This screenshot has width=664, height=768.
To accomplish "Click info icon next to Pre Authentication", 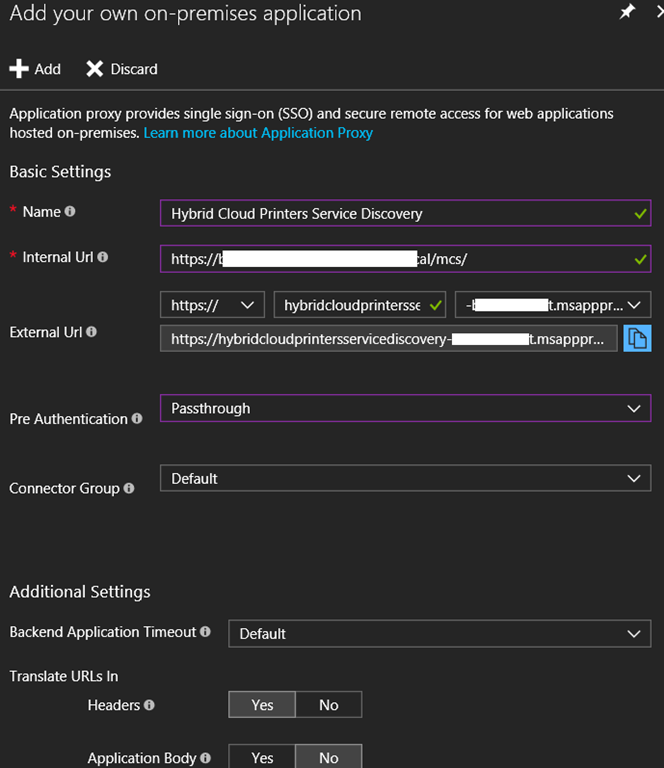I will pos(137,419).
